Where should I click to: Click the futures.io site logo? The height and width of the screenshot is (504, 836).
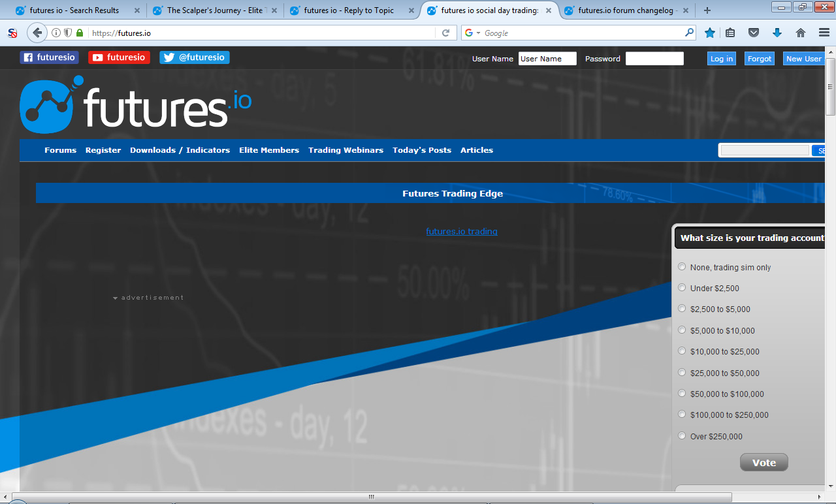click(x=136, y=104)
